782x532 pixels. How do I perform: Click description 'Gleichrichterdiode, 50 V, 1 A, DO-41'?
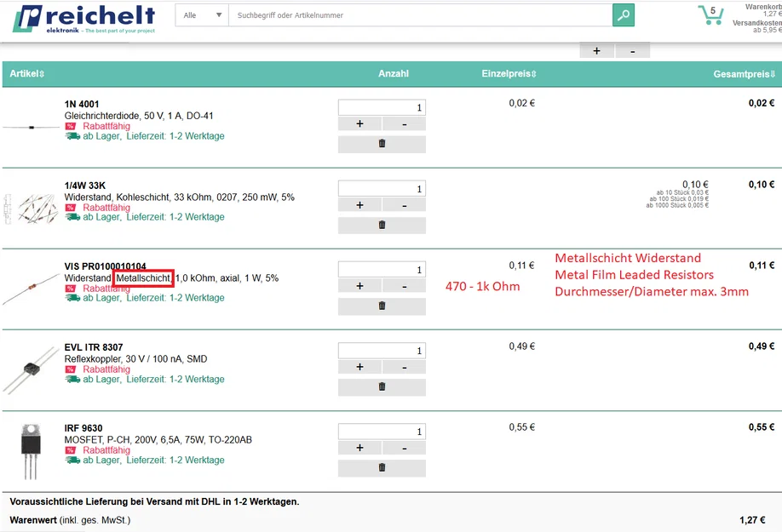[x=139, y=116]
